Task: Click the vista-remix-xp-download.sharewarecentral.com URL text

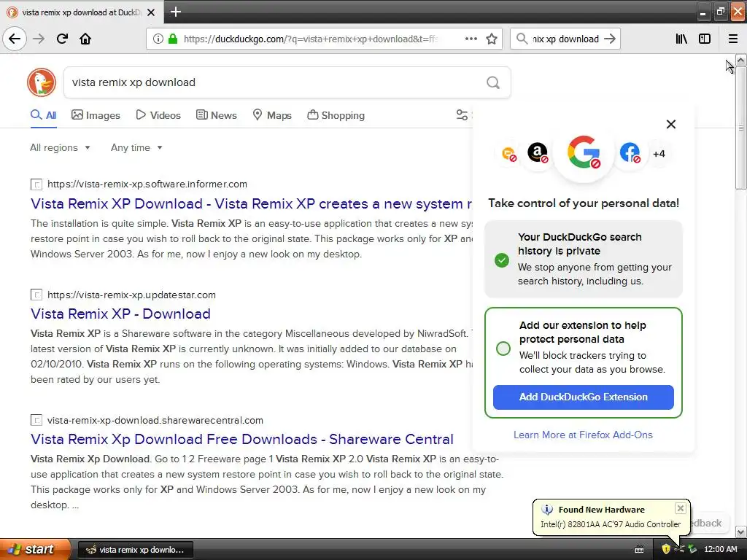Action: (x=155, y=421)
